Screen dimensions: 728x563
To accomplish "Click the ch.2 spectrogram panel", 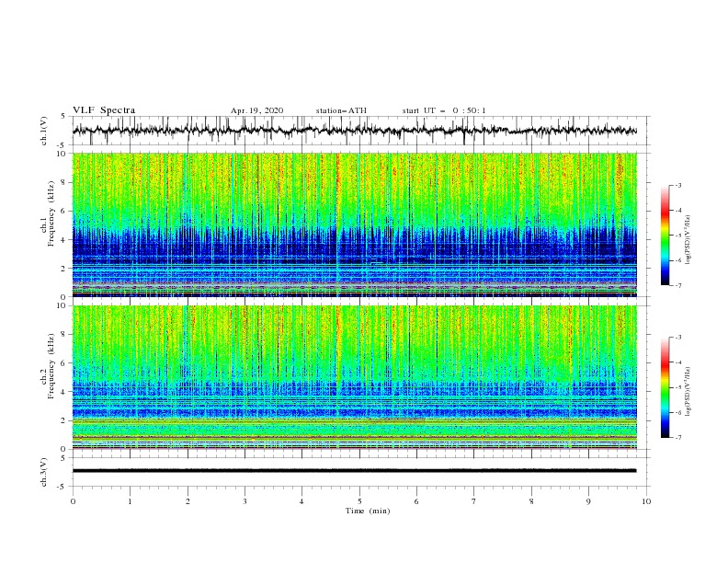I will pyautogui.click(x=355, y=377).
